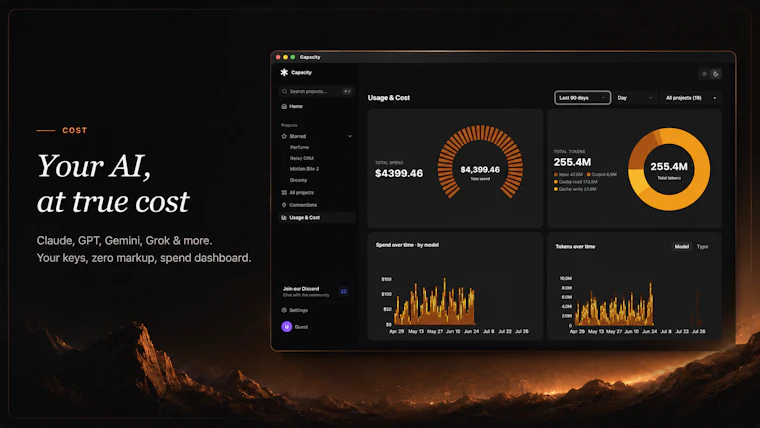This screenshot has height=428, width=760.
Task: Click the Home house icon
Action: pyautogui.click(x=284, y=106)
